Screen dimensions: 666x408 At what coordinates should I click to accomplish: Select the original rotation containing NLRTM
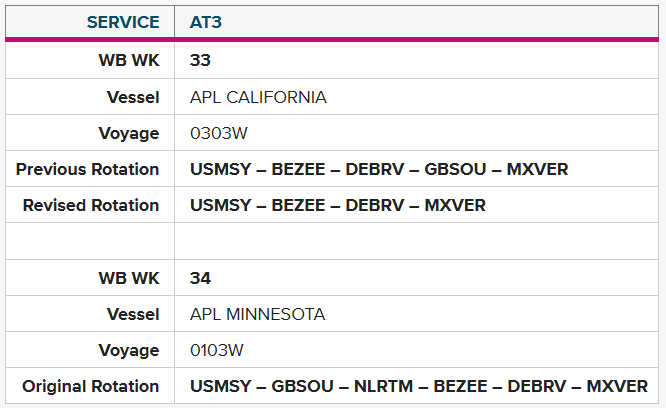pos(419,387)
